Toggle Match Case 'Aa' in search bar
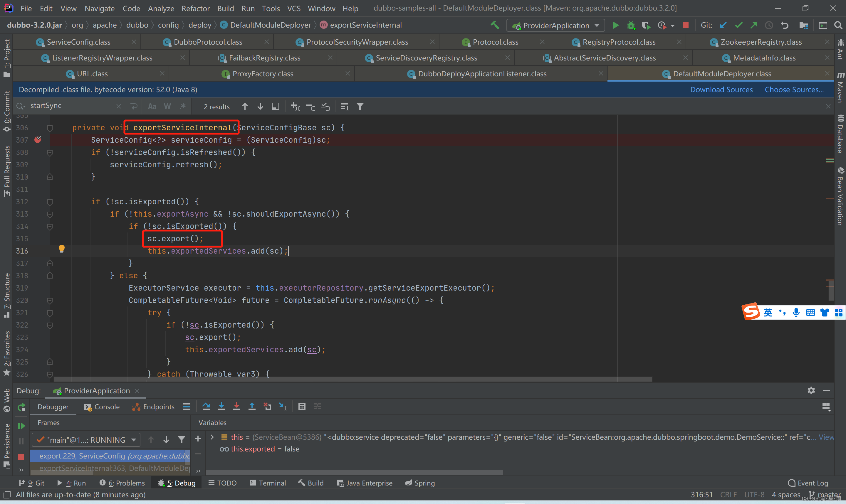The height and width of the screenshot is (504, 846). tap(152, 107)
